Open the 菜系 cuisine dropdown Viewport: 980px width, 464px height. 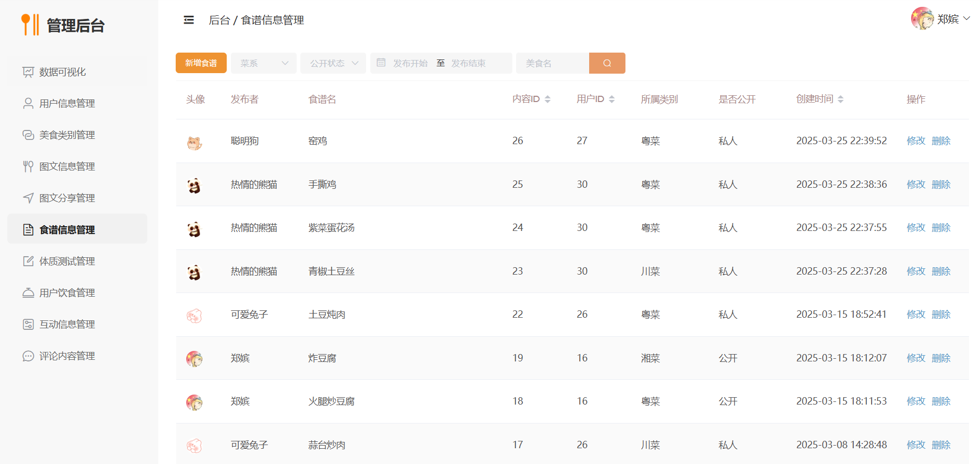click(x=264, y=63)
